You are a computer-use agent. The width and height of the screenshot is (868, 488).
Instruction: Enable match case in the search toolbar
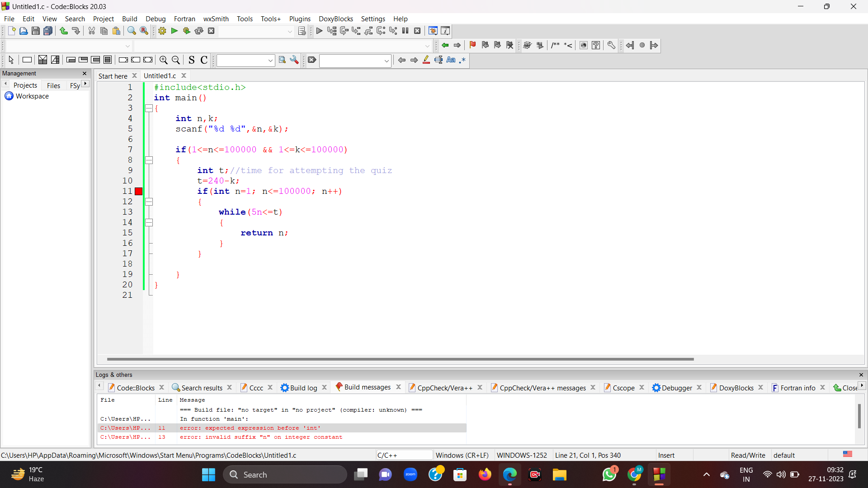point(451,60)
